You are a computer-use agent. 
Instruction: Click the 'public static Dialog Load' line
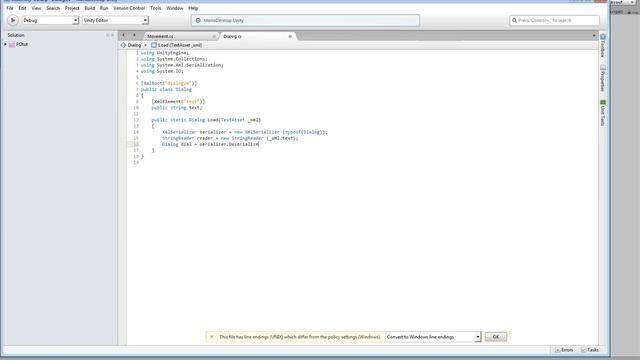coord(206,120)
